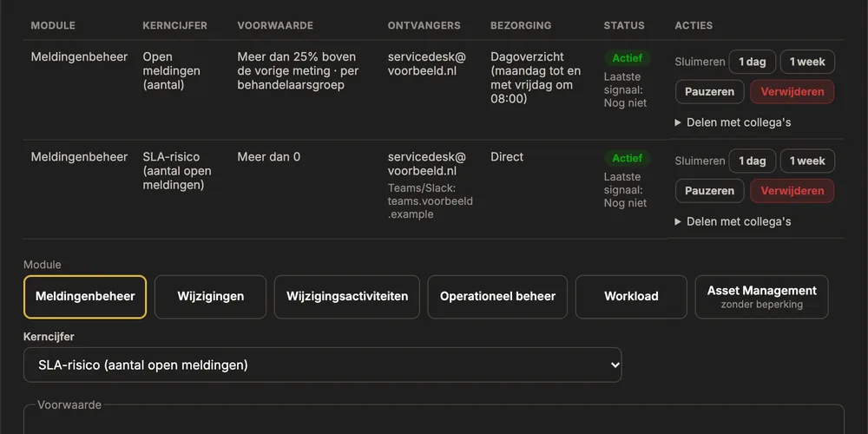
Task: Click Teams/Slack teams.voorbeeld.example recipient text
Action: [x=431, y=201]
